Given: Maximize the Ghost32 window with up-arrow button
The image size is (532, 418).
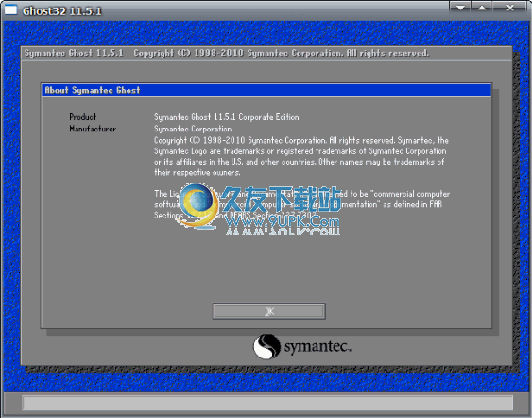Looking at the screenshot, I should (x=482, y=8).
